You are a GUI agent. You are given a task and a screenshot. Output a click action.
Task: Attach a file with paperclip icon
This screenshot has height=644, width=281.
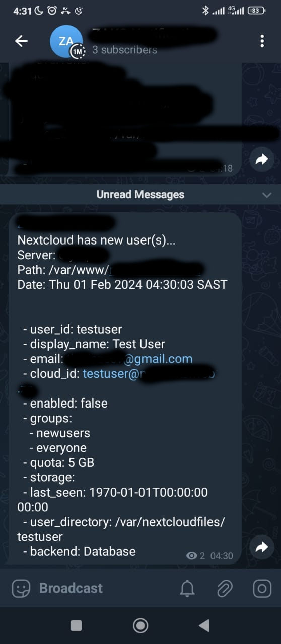pyautogui.click(x=225, y=588)
